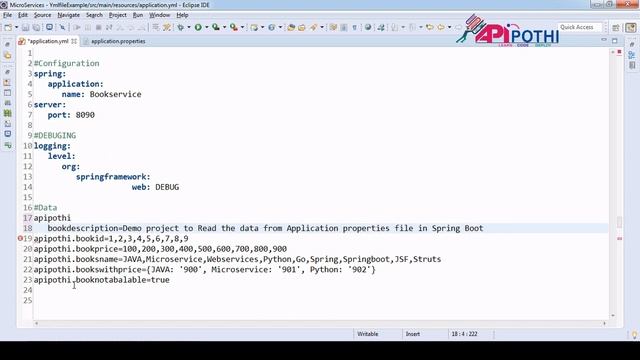Click the line 'port: 8090' in editor
Screen dimensions: 640x360
pyautogui.click(x=71, y=115)
